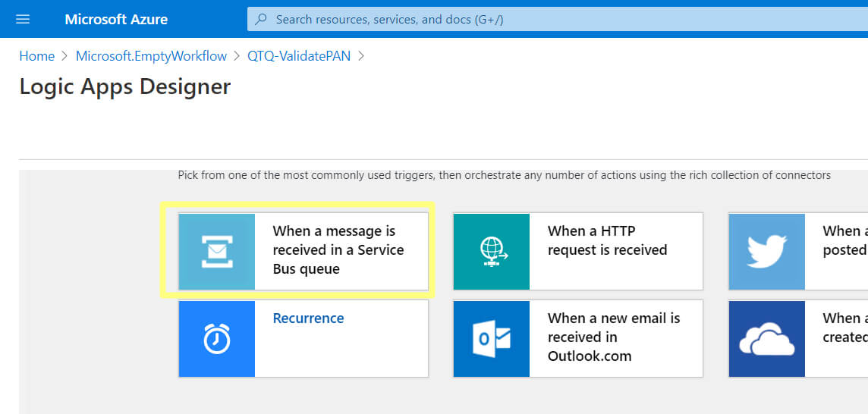Screen dimensions: 868x414
Task: Navigate to QTQ-ValidatePAN breadcrumb link
Action: 299,56
